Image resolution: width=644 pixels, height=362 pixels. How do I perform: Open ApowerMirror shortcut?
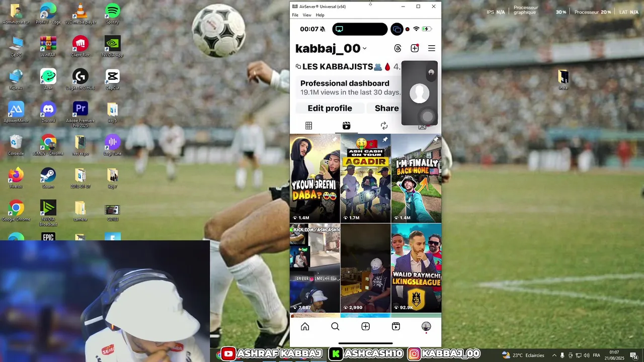pos(16,113)
